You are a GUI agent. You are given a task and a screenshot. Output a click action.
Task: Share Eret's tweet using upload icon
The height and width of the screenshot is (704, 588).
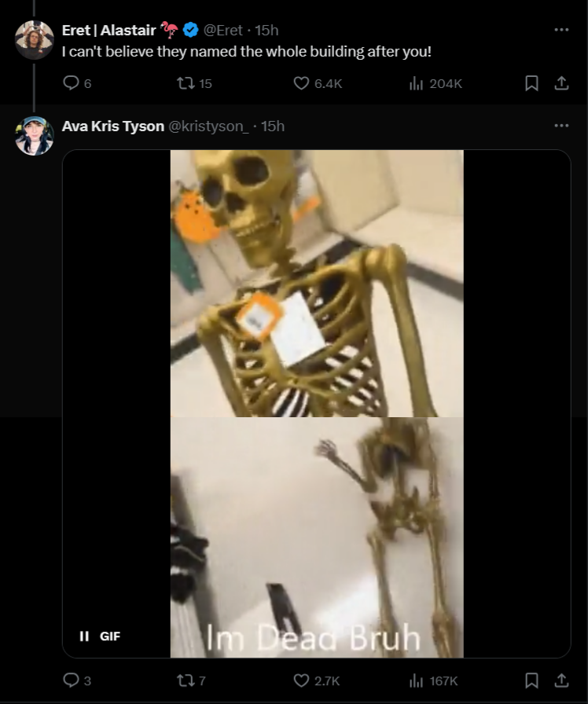[x=561, y=83]
